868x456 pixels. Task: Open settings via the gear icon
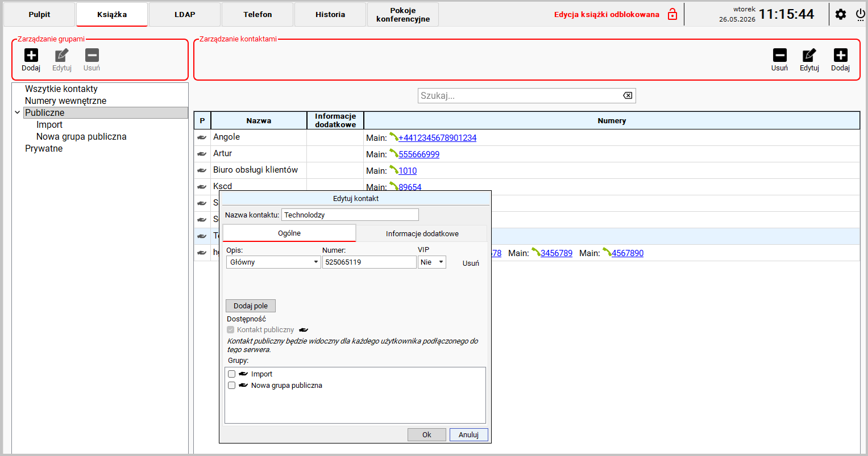pyautogui.click(x=841, y=15)
